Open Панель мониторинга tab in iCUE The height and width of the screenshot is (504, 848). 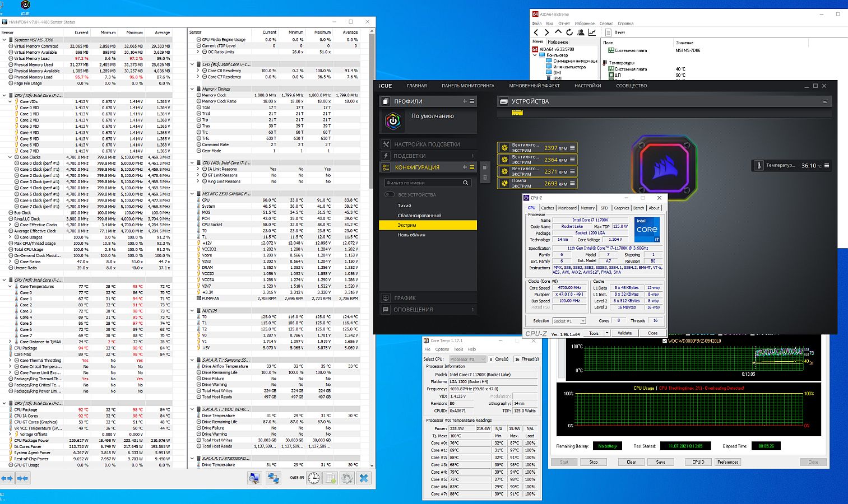coord(468,86)
